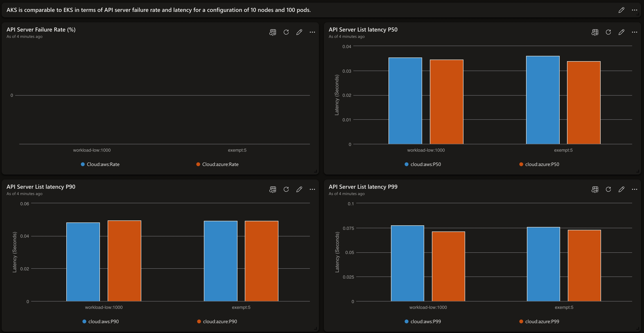Edit the List latency P50 tile
Viewport: 644px width, 333px height.
(621, 32)
